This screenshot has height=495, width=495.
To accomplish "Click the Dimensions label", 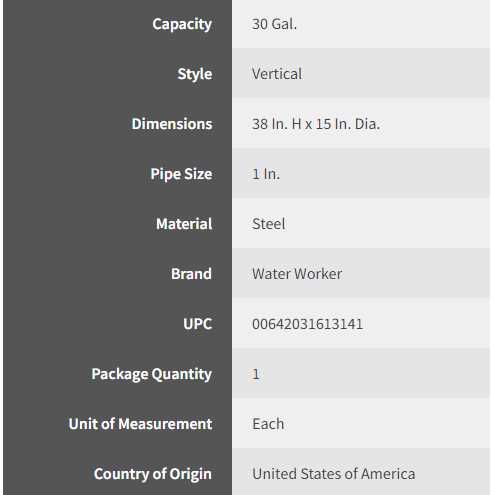I will click(x=172, y=124).
